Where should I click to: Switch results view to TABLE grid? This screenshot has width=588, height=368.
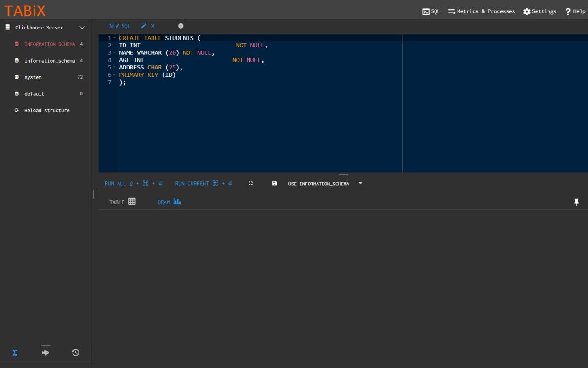click(x=122, y=202)
